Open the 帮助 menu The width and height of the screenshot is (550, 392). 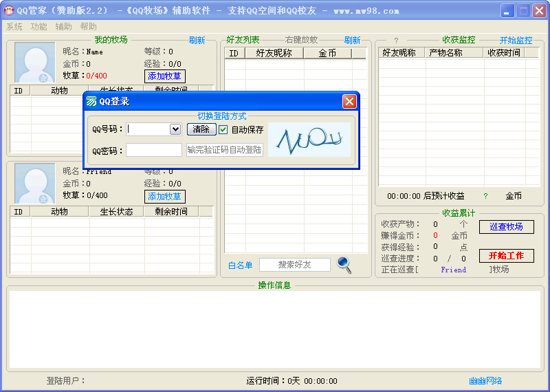88,27
